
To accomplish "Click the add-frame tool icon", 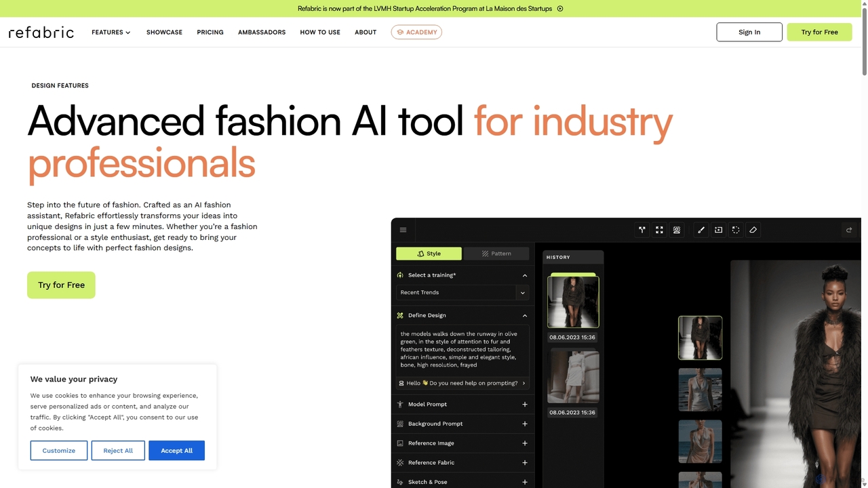I will 718,230.
